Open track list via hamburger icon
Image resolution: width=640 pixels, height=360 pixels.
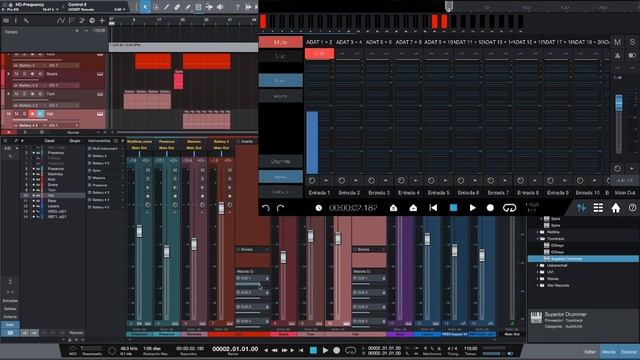6,20
